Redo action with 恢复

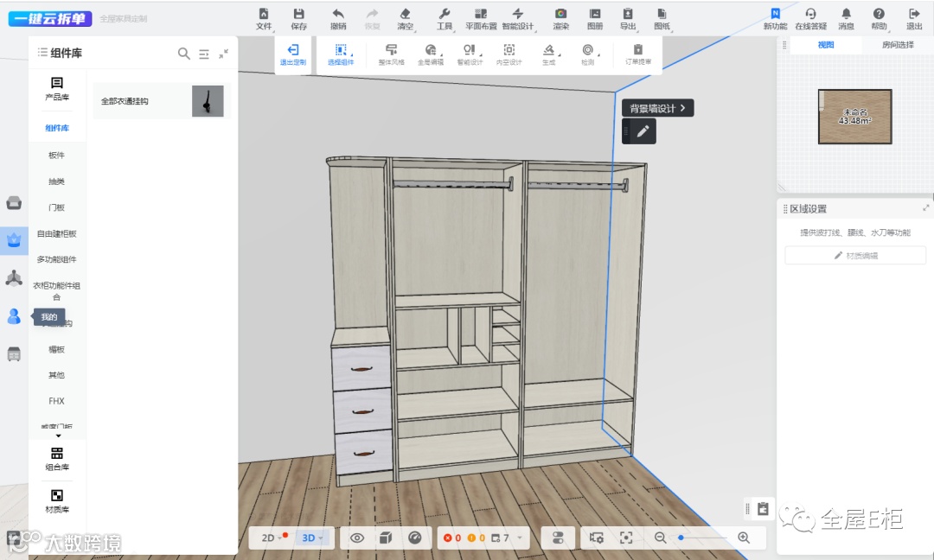[x=372, y=19]
